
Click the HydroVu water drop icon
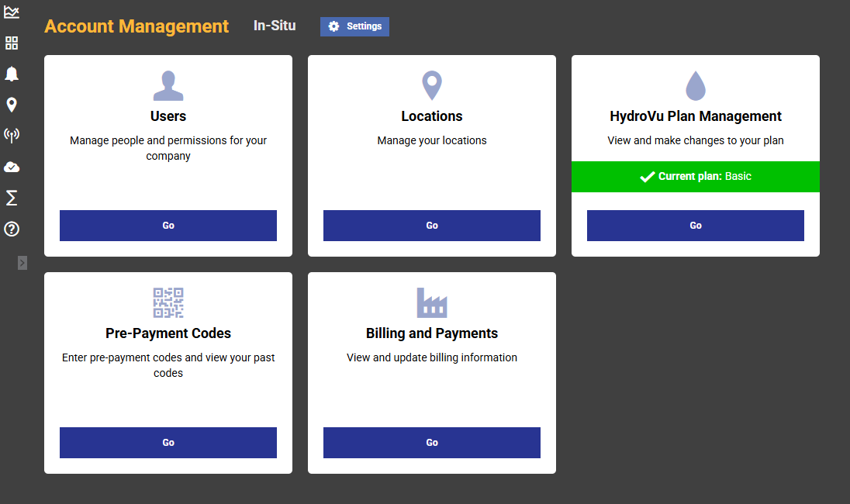point(696,86)
